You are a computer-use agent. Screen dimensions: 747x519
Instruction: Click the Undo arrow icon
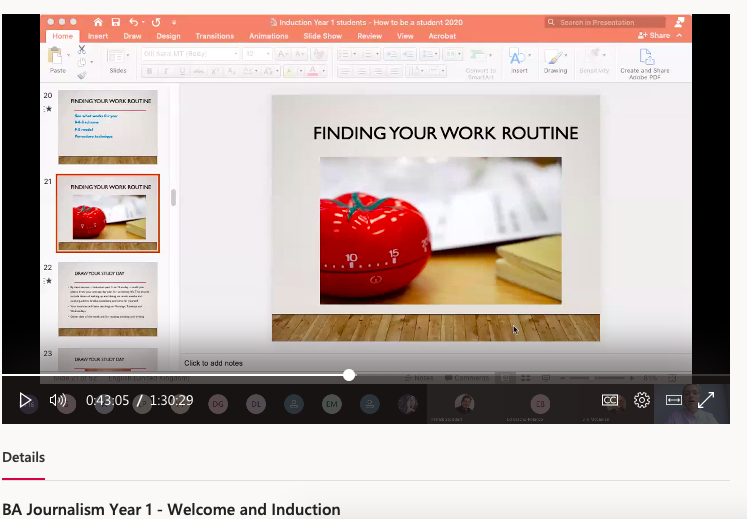pos(133,22)
